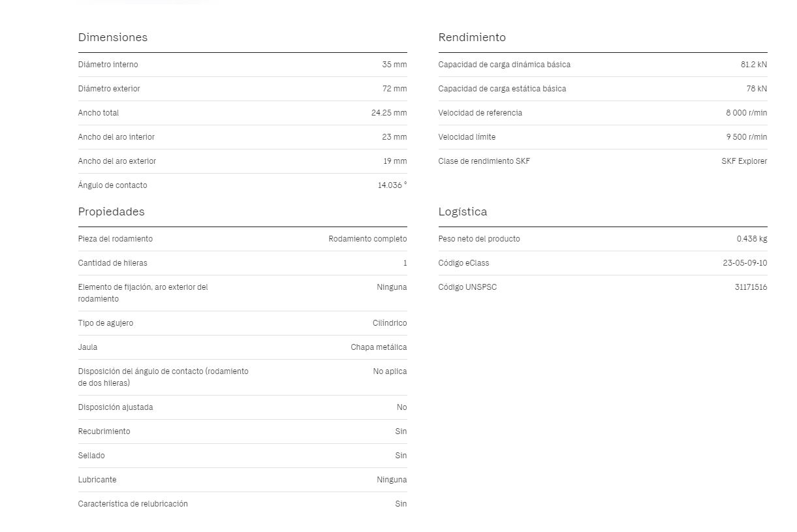Click the eClass code 23-05-09-10

pos(745,263)
